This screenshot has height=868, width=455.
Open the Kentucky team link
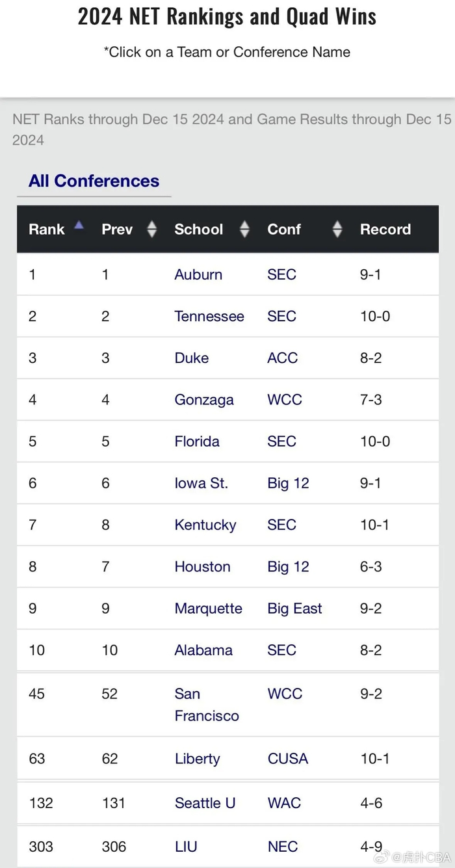(x=205, y=525)
